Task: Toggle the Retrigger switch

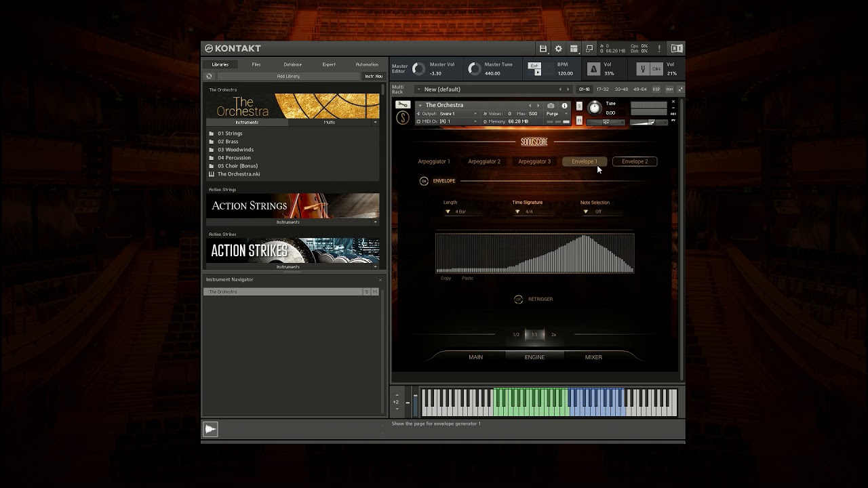Action: (519, 299)
